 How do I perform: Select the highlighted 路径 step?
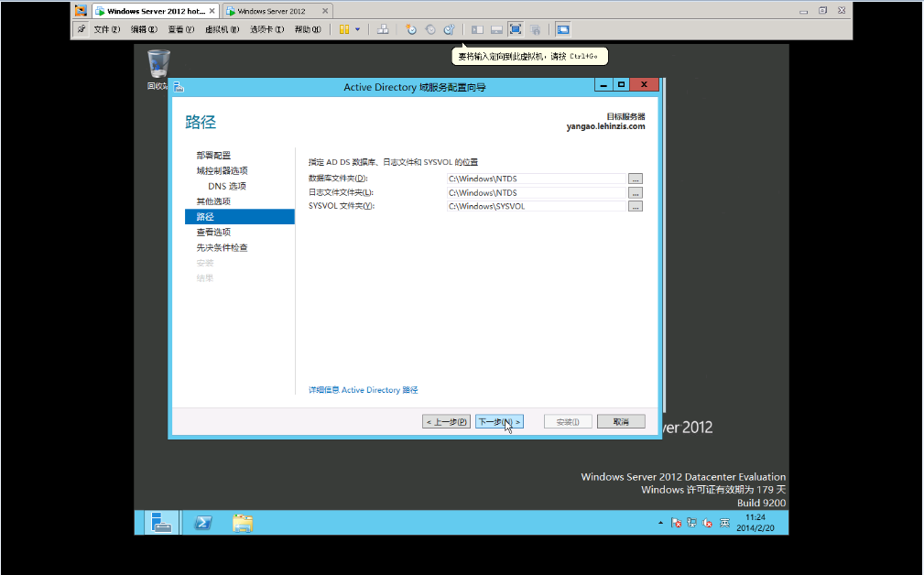click(x=240, y=216)
